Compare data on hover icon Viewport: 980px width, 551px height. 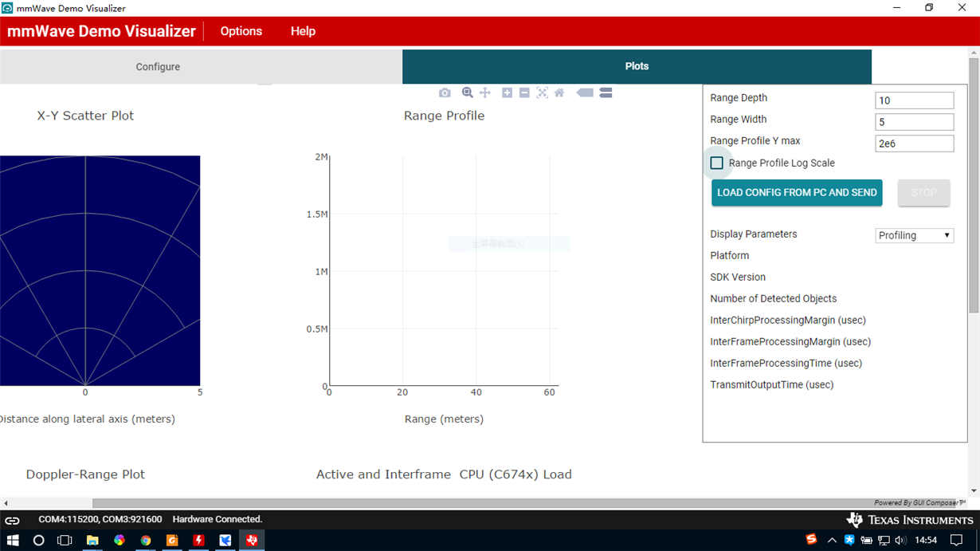pyautogui.click(x=606, y=93)
